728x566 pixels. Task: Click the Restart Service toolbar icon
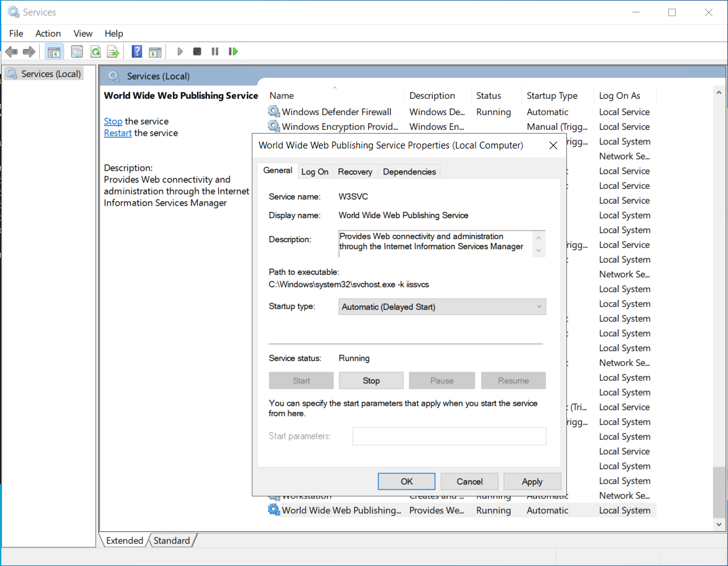pyautogui.click(x=233, y=52)
